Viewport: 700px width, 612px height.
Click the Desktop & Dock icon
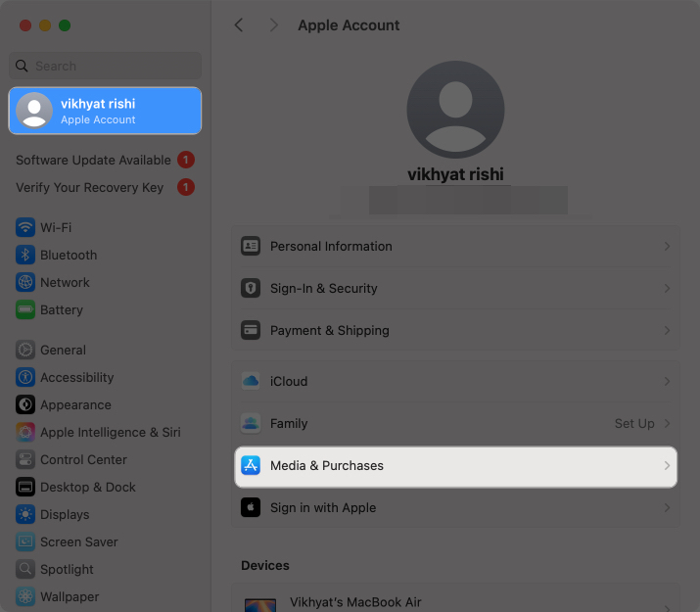[25, 487]
